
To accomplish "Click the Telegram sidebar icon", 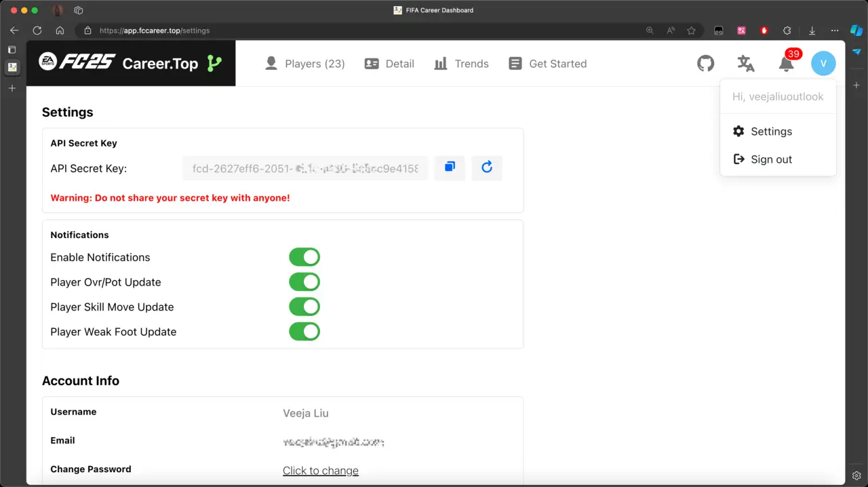I will pyautogui.click(x=856, y=52).
